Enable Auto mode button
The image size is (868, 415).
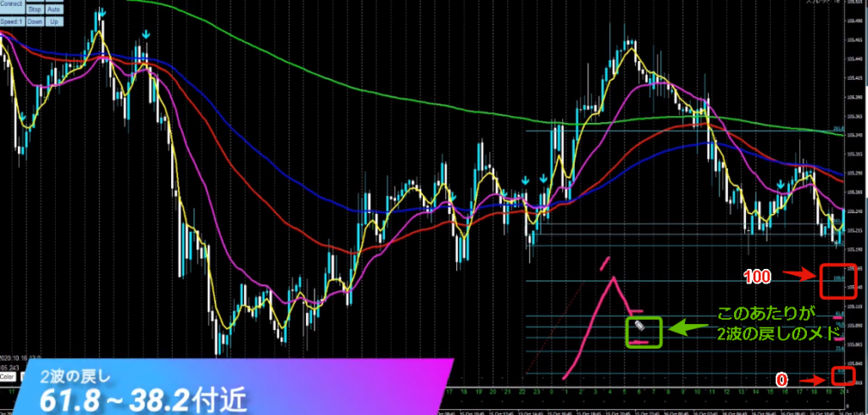click(53, 9)
